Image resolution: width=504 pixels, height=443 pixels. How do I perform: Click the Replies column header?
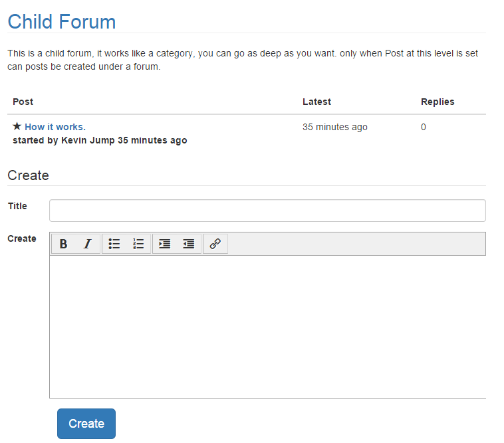point(438,102)
